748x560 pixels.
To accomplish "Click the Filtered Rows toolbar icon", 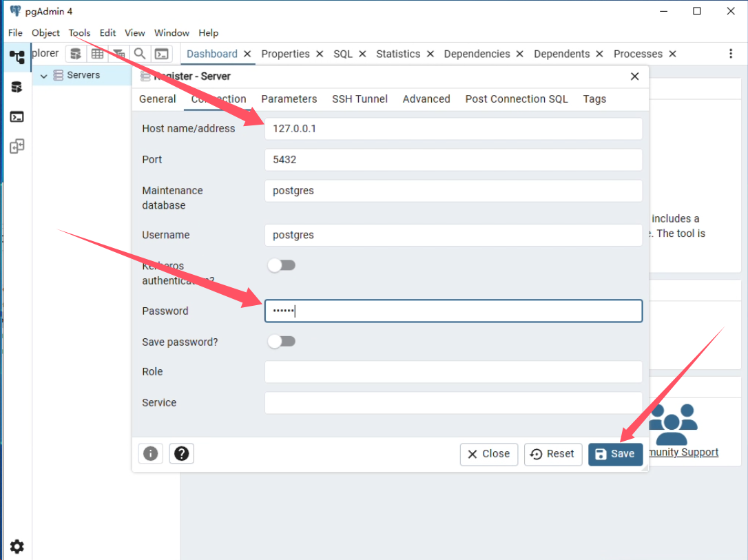I will [118, 54].
